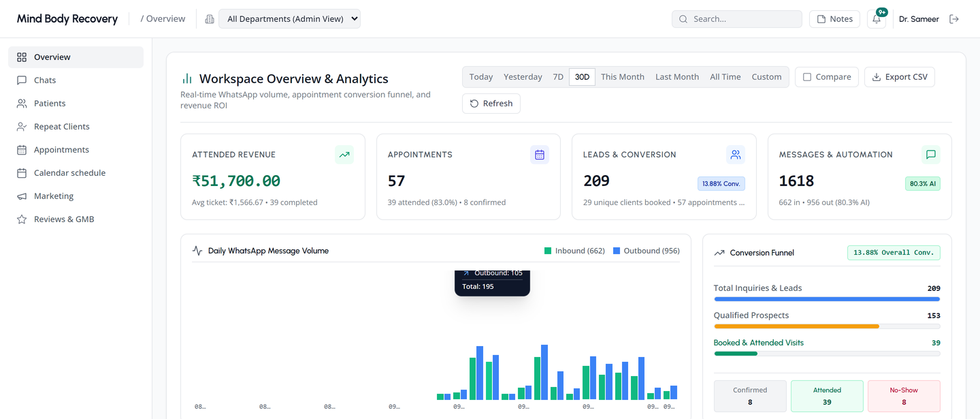Click the Patients people icon
Screen dimensions: 980x419
[22, 104]
